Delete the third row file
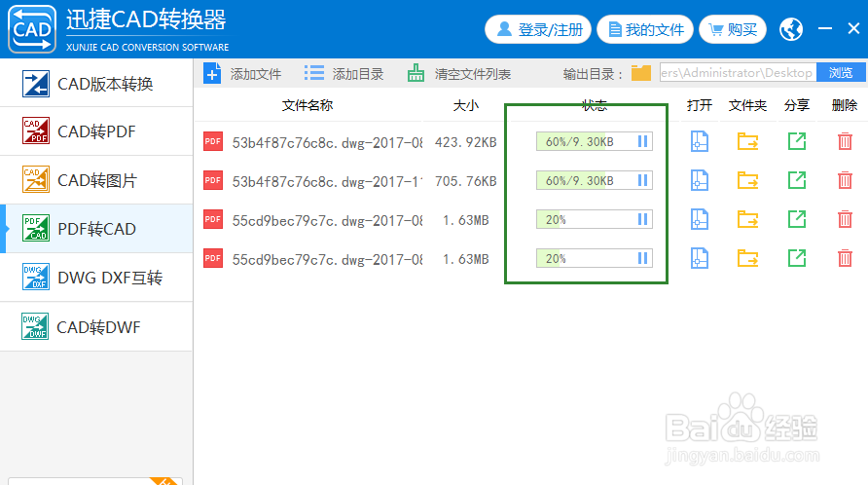Screen dimensions: 868x485 (x=845, y=219)
